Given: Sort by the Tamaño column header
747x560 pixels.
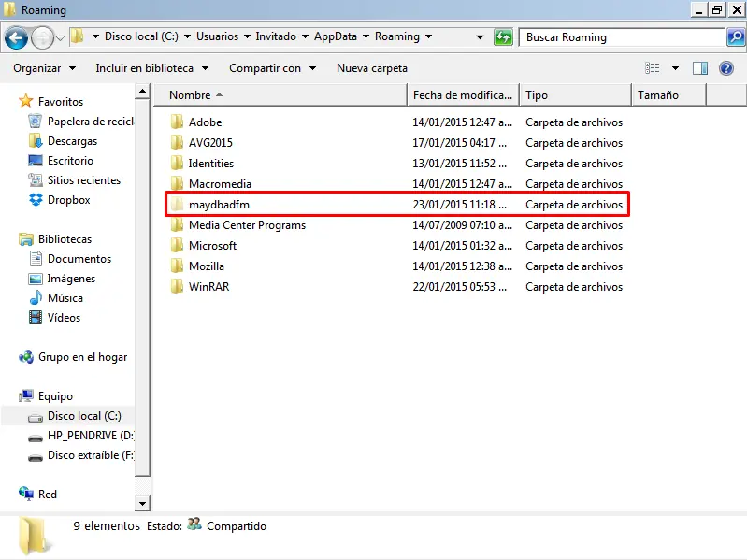Looking at the screenshot, I should 668,94.
